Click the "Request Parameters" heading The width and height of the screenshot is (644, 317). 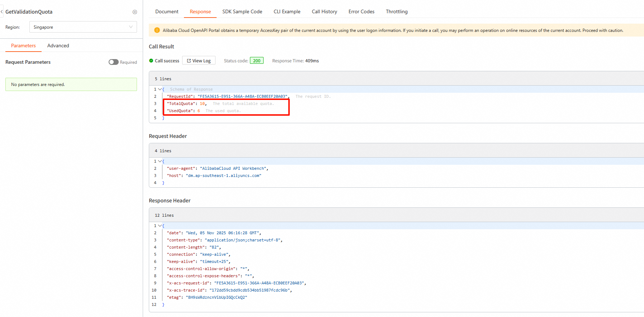tap(28, 62)
